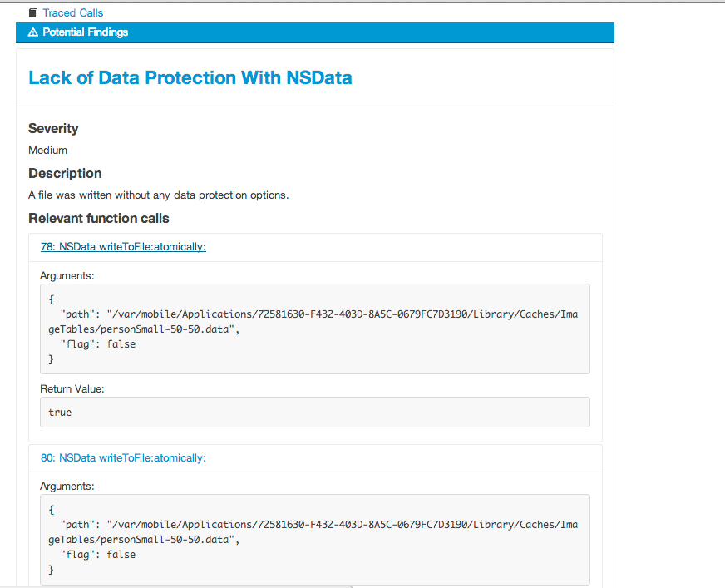This screenshot has width=725, height=588.
Task: Open traced call 78 NSData writeToFile link
Action: click(123, 247)
